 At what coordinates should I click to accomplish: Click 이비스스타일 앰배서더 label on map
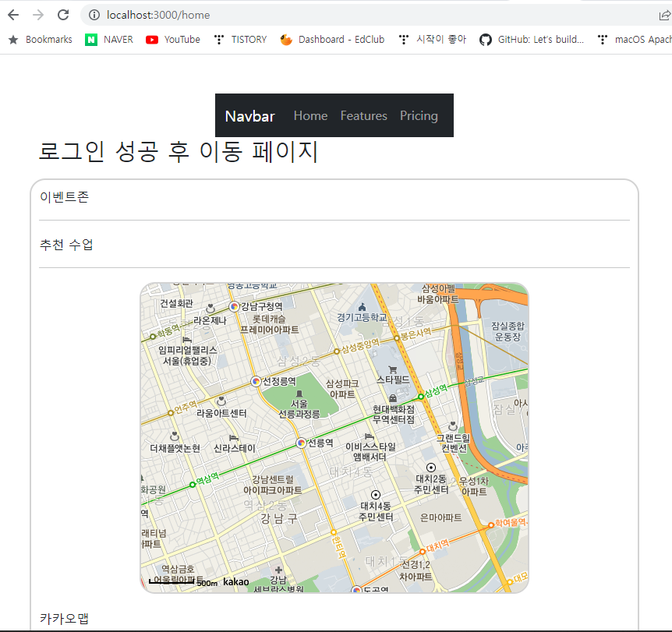pyautogui.click(x=370, y=452)
